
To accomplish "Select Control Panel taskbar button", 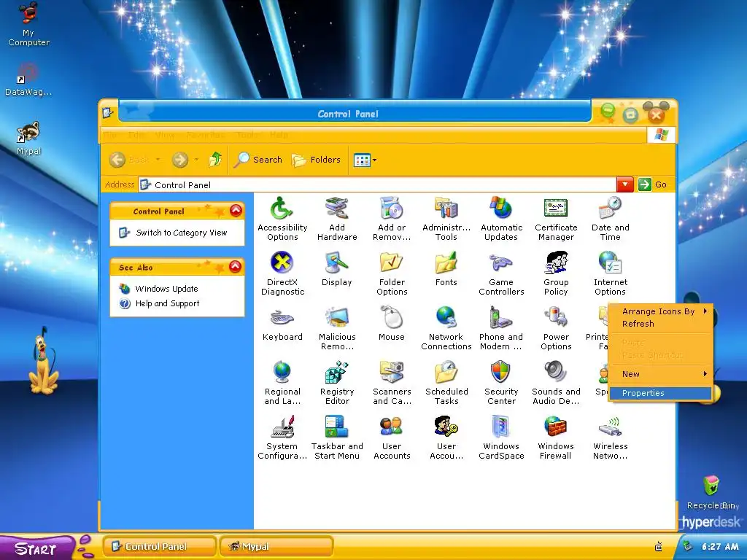I will click(x=160, y=546).
